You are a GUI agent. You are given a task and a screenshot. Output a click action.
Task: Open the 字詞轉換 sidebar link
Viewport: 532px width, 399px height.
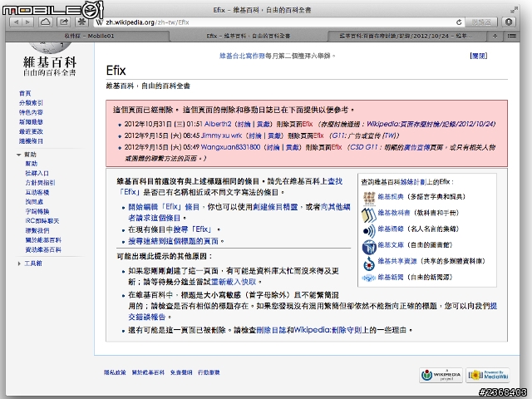(x=37, y=211)
